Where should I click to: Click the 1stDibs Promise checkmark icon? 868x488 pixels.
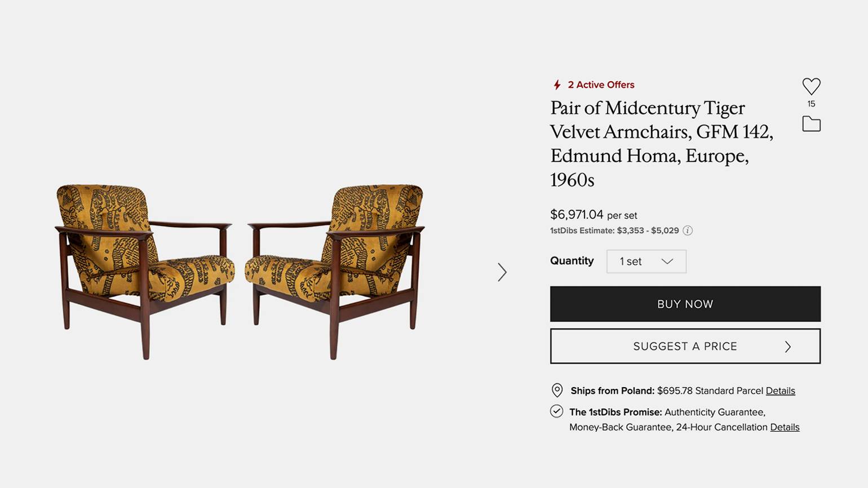(x=556, y=411)
